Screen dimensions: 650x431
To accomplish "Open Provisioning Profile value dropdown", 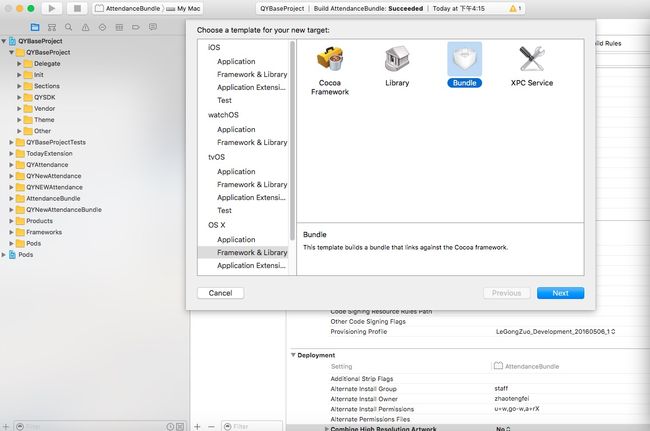I will [x=555, y=332].
